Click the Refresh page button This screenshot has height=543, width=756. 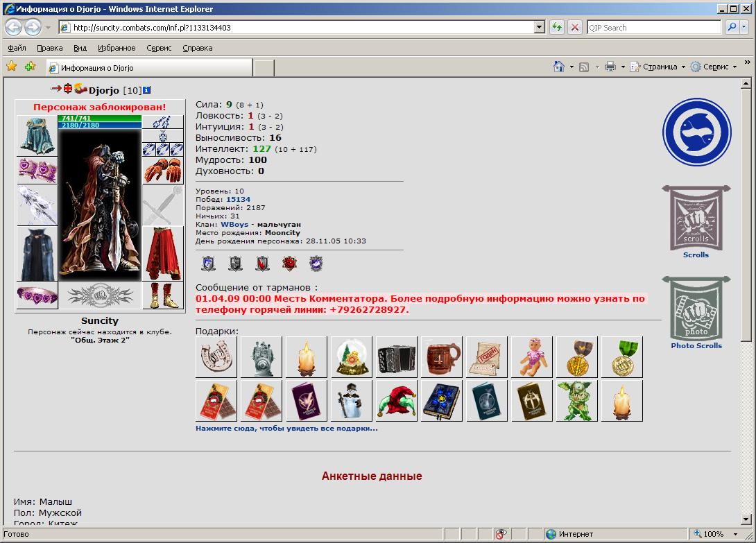click(x=557, y=28)
